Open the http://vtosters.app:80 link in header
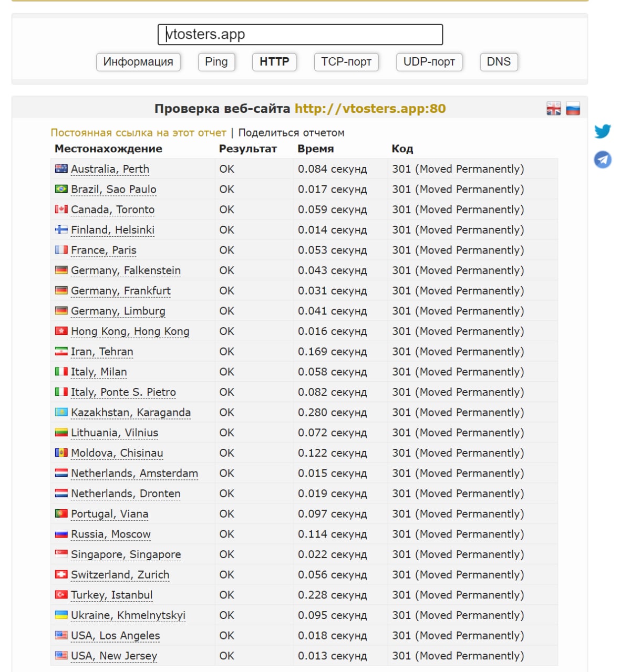 pos(370,109)
